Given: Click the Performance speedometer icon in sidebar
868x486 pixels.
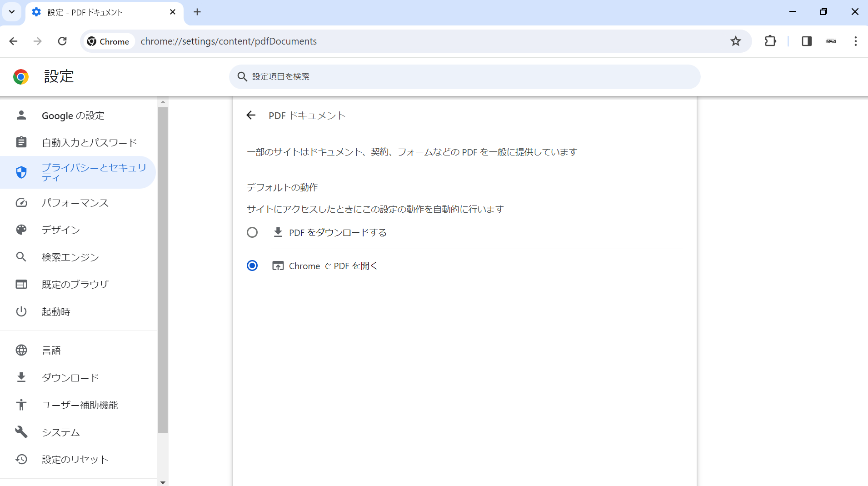Looking at the screenshot, I should [x=21, y=203].
